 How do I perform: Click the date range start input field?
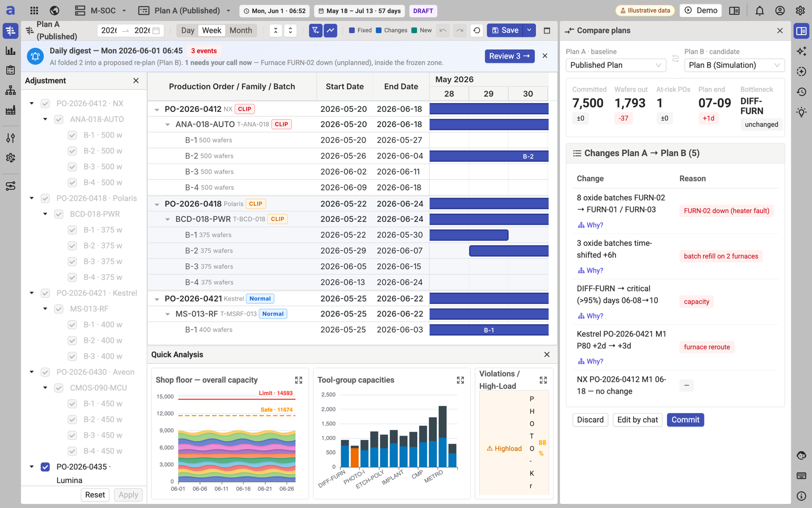[110, 30]
